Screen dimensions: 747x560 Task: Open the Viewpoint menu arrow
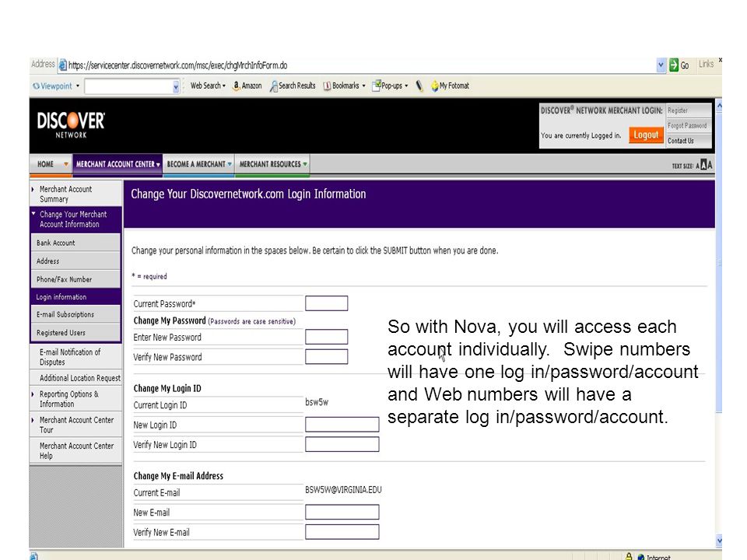[x=77, y=86]
